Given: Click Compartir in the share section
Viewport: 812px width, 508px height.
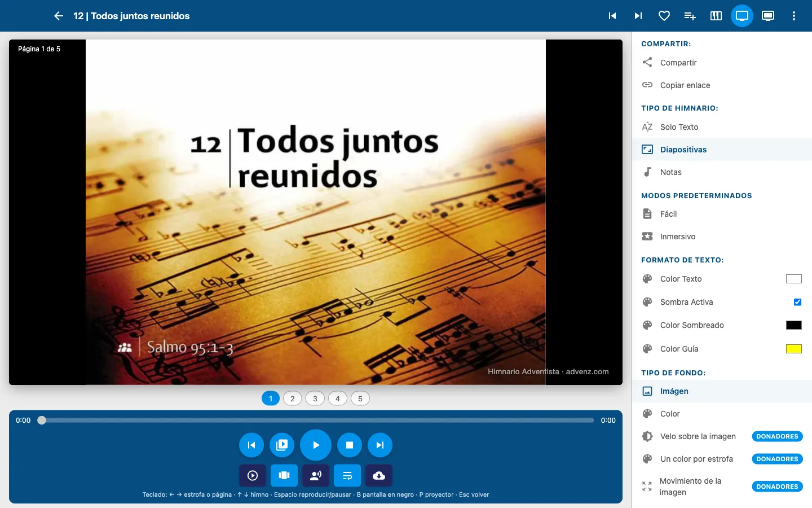Looking at the screenshot, I should pos(722,63).
